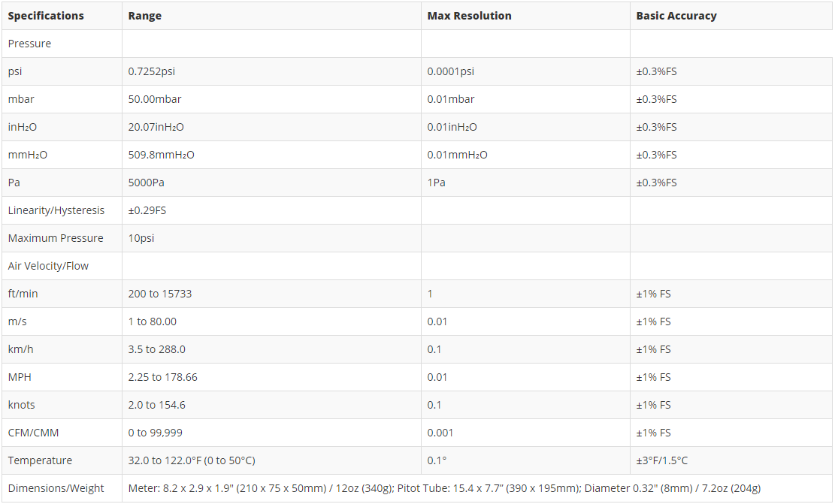Click the Dimensions/Weight row label
835x504 pixels.
tap(56, 488)
